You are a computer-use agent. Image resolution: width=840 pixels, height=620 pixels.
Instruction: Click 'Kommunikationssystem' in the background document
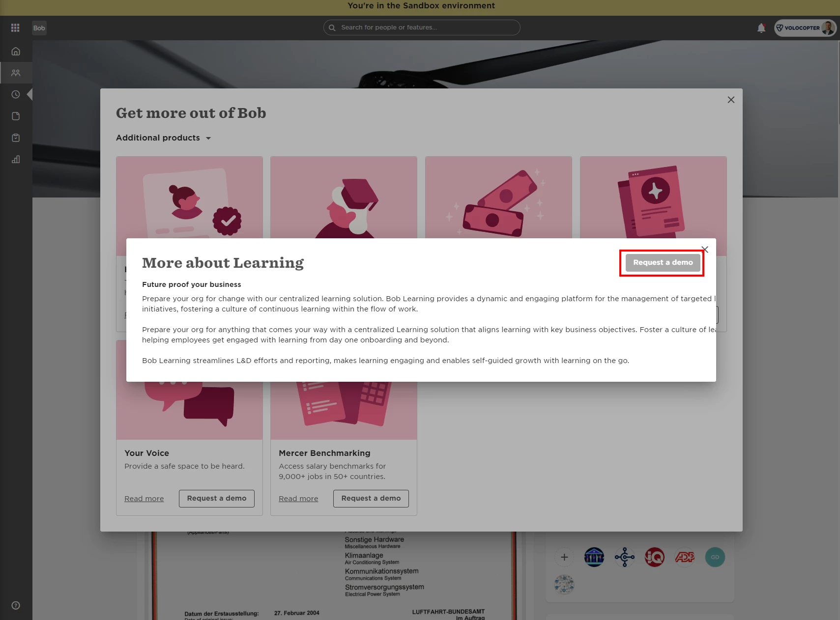(382, 571)
